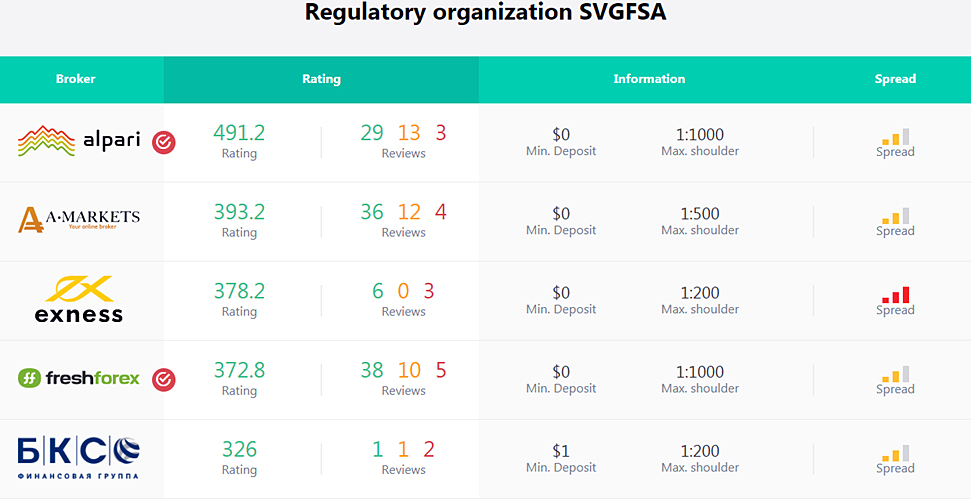Click the Alpari broker logo
Image resolution: width=971 pixels, height=499 pixels.
(x=80, y=142)
